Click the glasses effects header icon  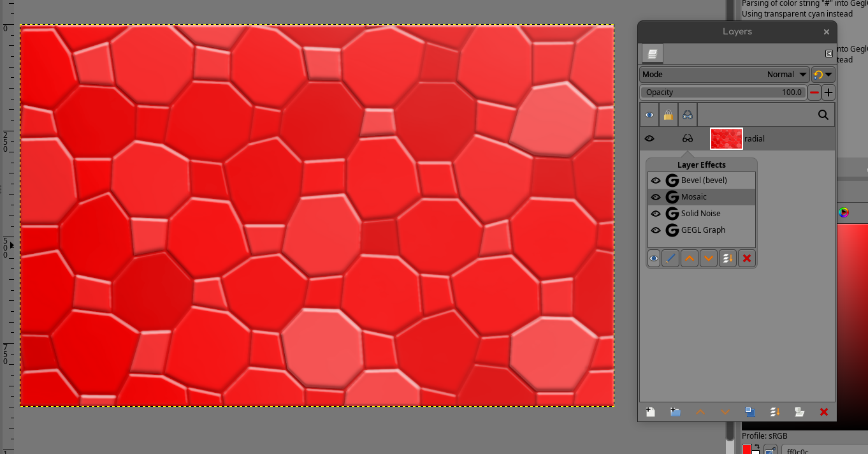(688, 115)
